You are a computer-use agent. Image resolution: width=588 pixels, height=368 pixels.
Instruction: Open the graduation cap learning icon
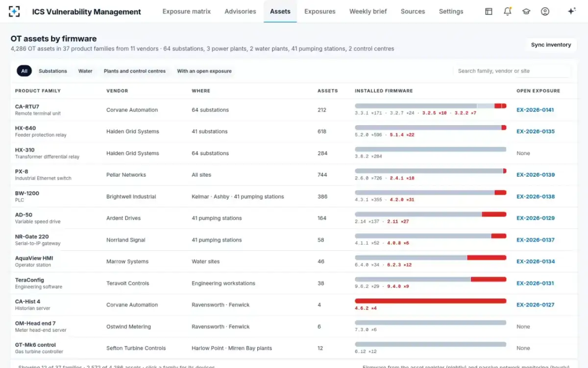pos(526,11)
